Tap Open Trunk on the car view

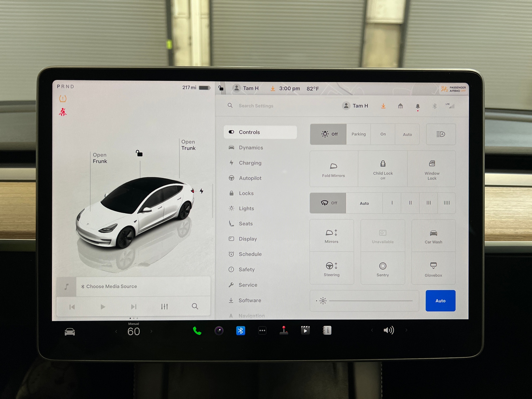pyautogui.click(x=188, y=145)
